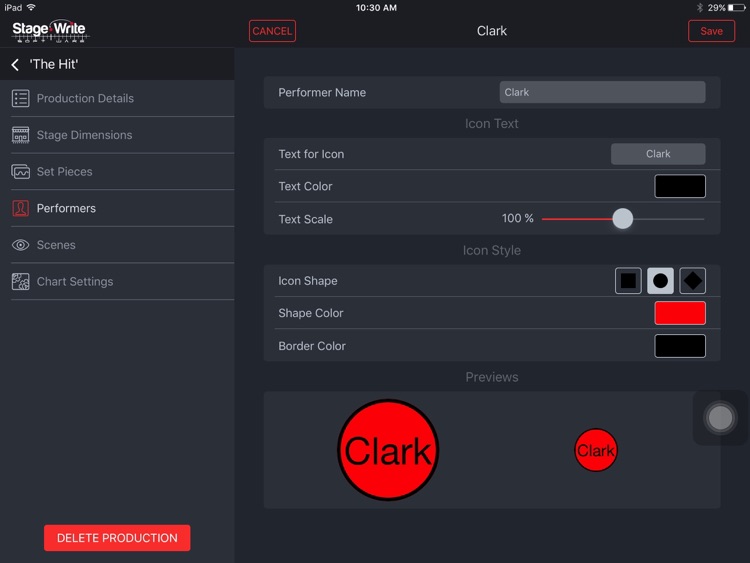Tap the Wi-Fi status icon
Viewport: 750px width, 563px height.
coord(31,7)
